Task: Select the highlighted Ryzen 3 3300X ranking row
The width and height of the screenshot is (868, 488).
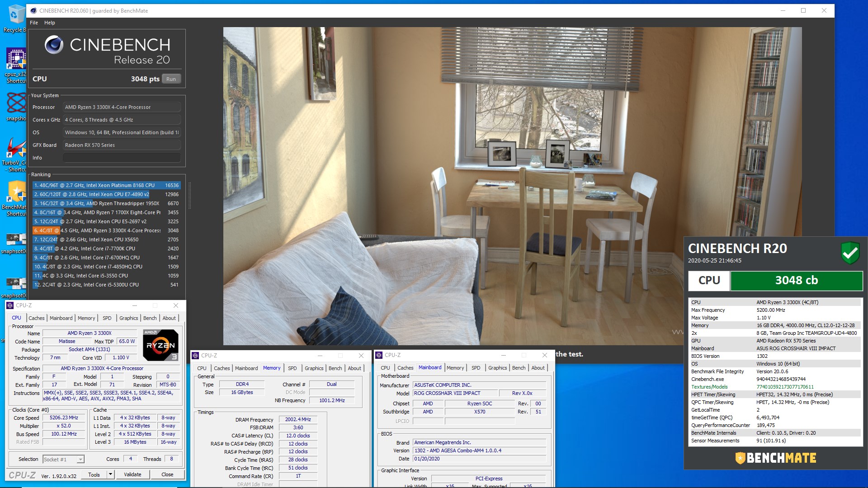Action: point(106,230)
